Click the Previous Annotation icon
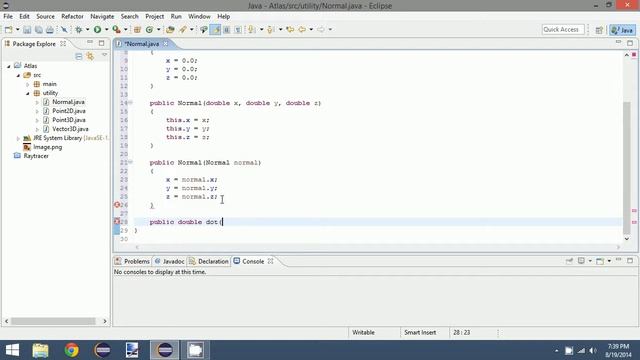 [x=270, y=29]
